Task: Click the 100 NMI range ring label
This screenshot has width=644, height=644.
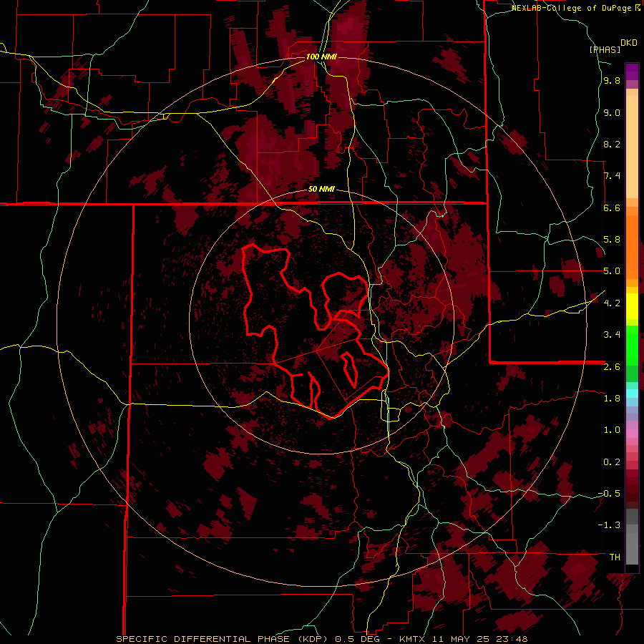Action: tap(321, 57)
